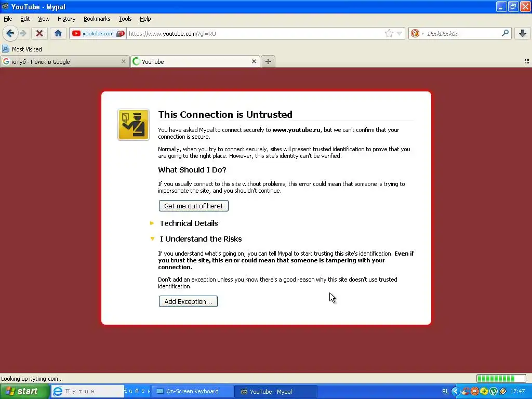Open the Home page button
Screen dimensions: 532x399
tap(58, 33)
